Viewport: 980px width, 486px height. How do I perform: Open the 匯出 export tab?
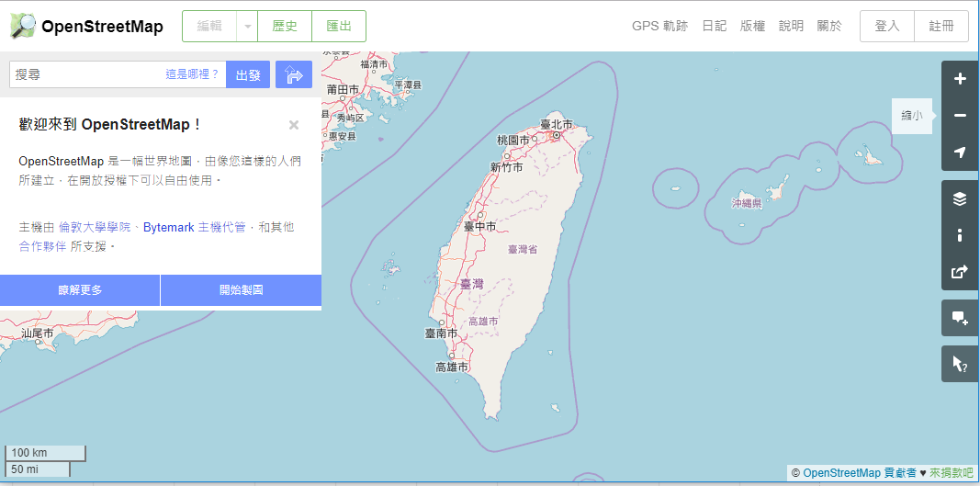[339, 27]
